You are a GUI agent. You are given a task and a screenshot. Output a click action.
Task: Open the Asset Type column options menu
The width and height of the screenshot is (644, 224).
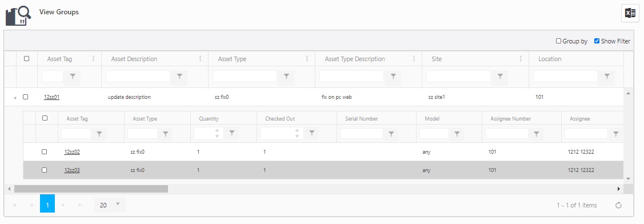tap(307, 59)
